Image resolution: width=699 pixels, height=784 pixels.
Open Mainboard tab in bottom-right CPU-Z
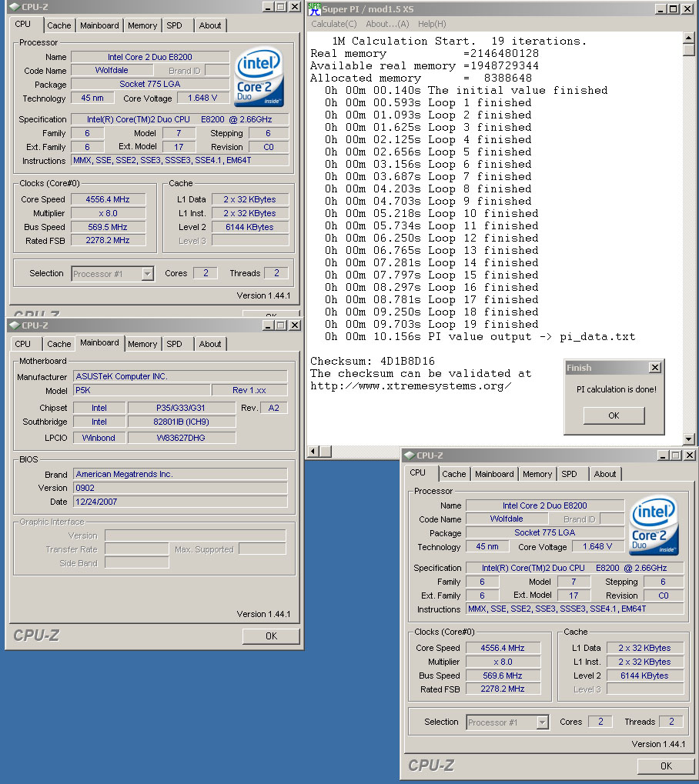(x=494, y=474)
